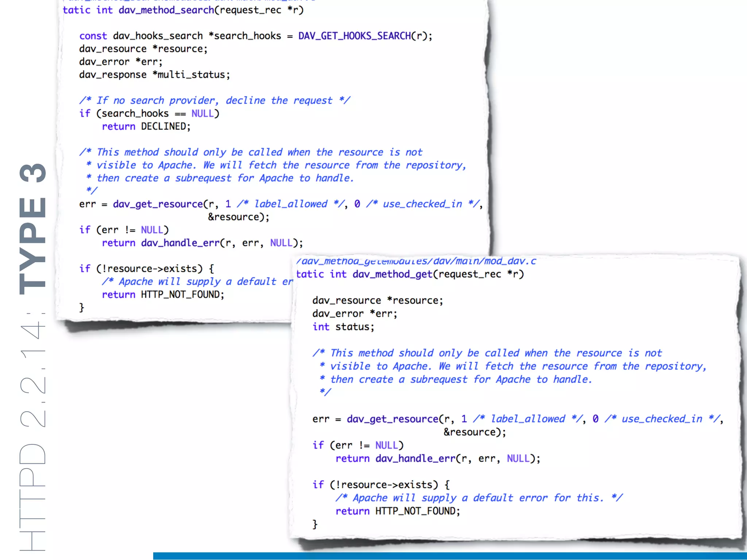Click 'int status;' declaration line
Image resolution: width=747 pixels, height=560 pixels.
pyautogui.click(x=343, y=327)
